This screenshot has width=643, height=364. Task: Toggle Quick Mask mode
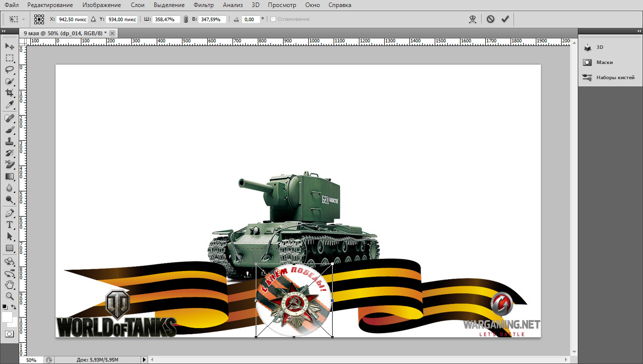point(9,334)
